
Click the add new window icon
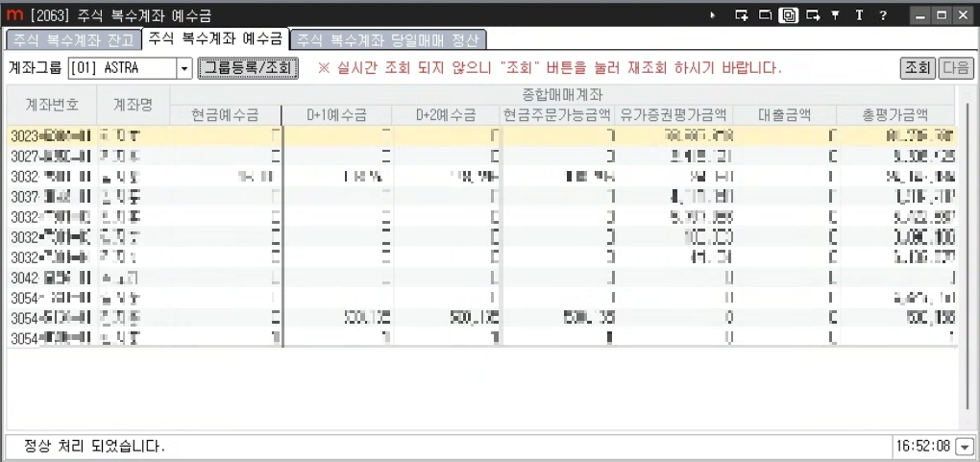click(x=741, y=15)
